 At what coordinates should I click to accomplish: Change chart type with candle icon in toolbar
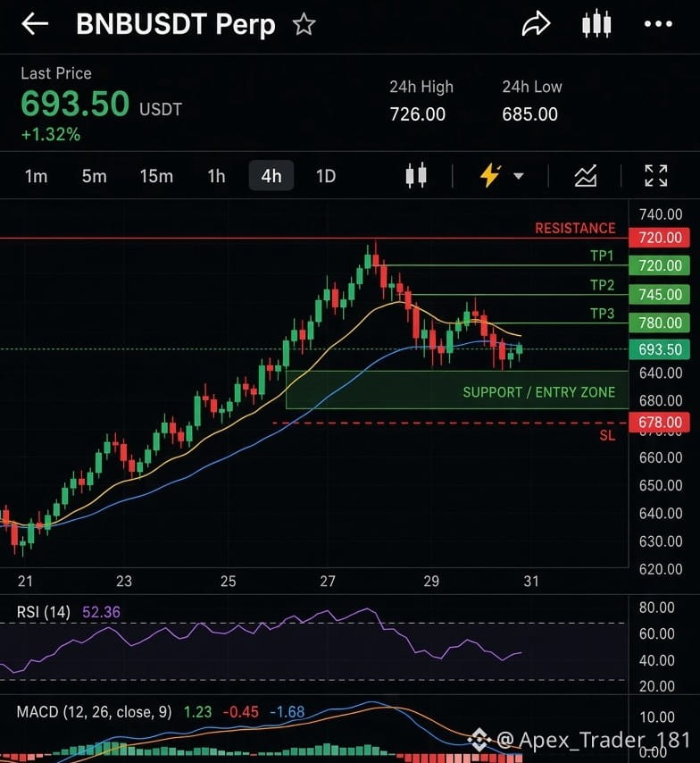pyautogui.click(x=416, y=176)
